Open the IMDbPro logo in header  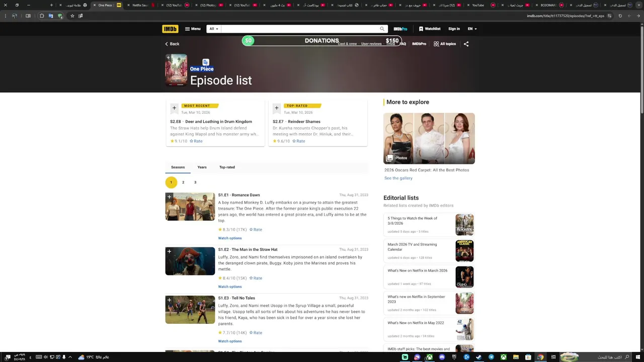click(400, 29)
